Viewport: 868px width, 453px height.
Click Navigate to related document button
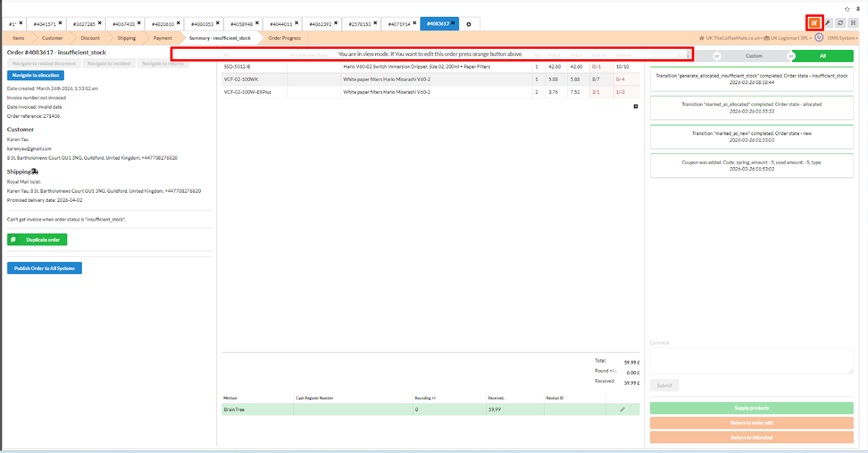44,63
